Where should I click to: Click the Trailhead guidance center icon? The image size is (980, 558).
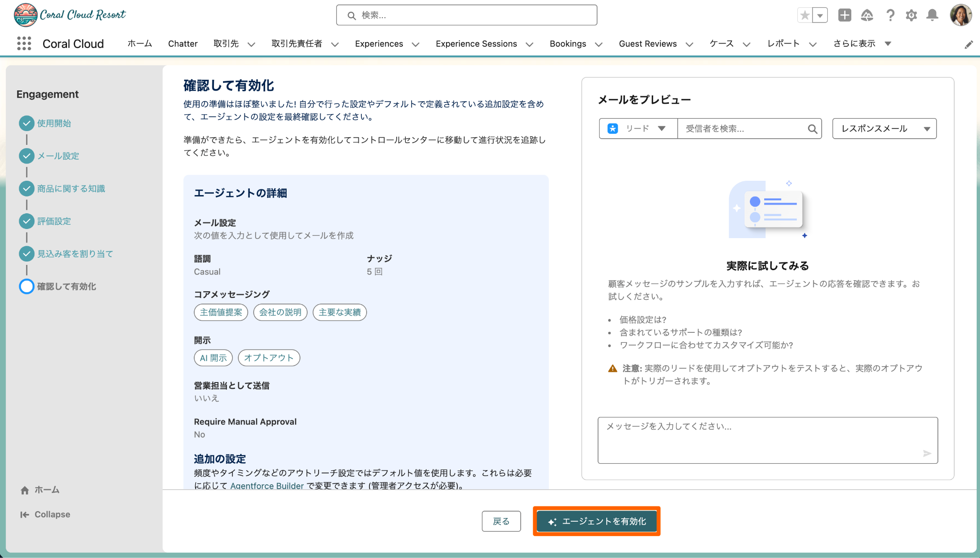coord(867,15)
